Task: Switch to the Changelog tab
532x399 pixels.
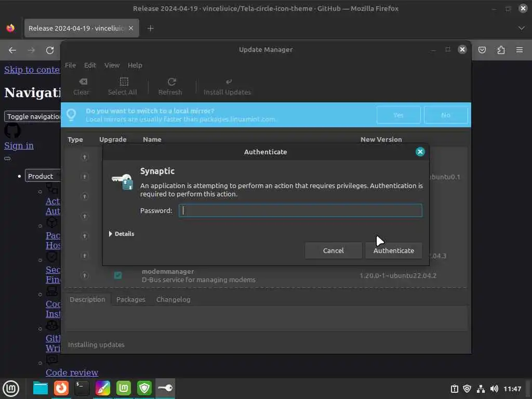Action: [x=174, y=300]
